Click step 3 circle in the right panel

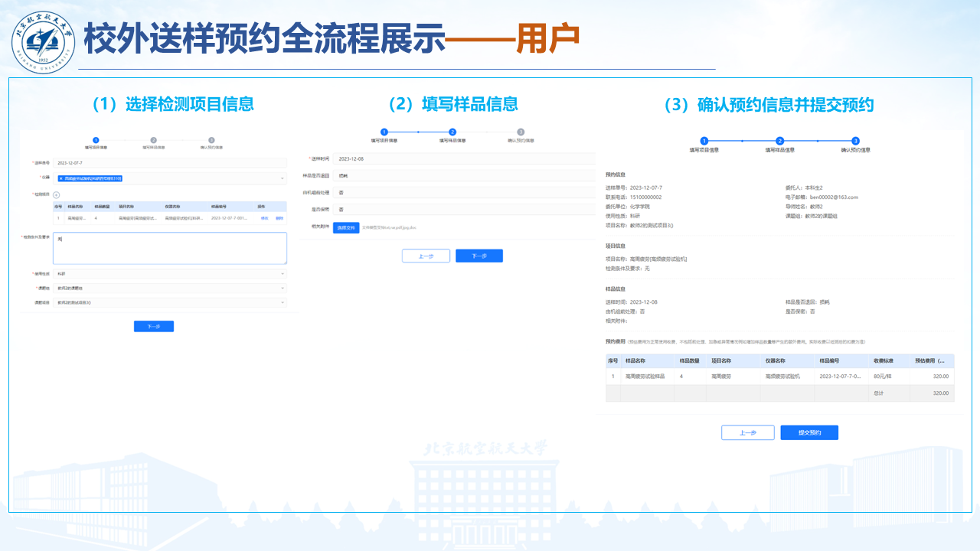(x=855, y=141)
